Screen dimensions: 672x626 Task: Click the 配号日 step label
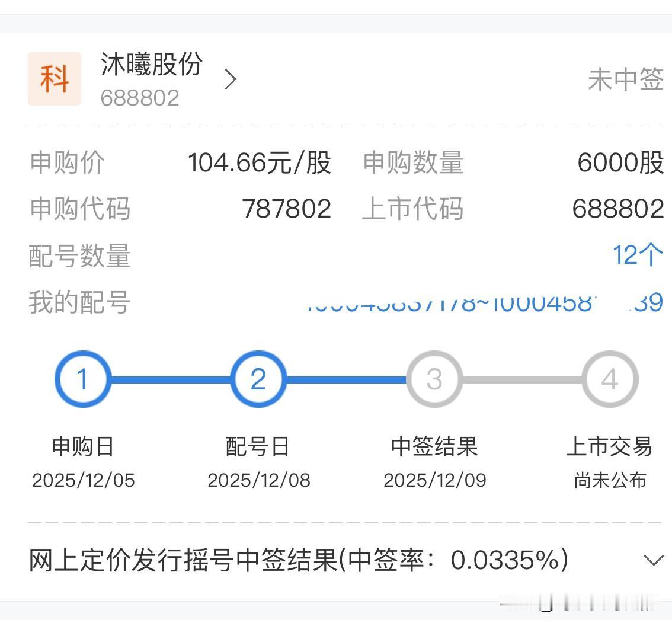(x=258, y=446)
